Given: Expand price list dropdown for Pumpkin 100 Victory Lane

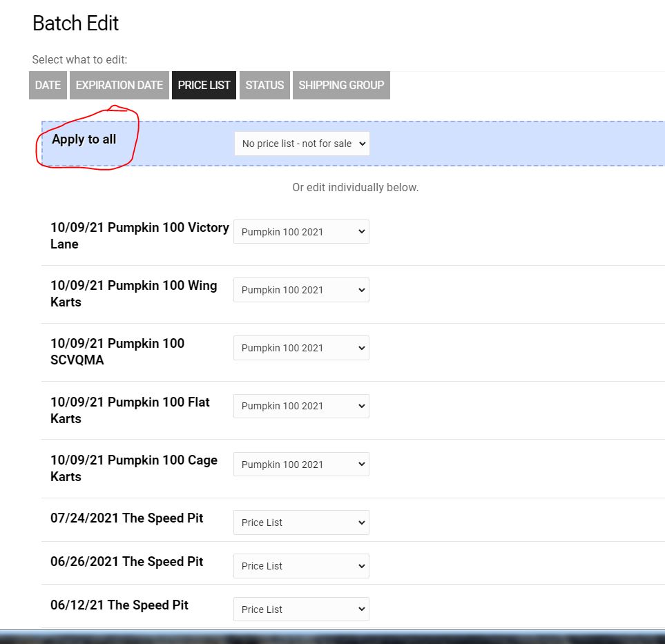Looking at the screenshot, I should coord(302,232).
